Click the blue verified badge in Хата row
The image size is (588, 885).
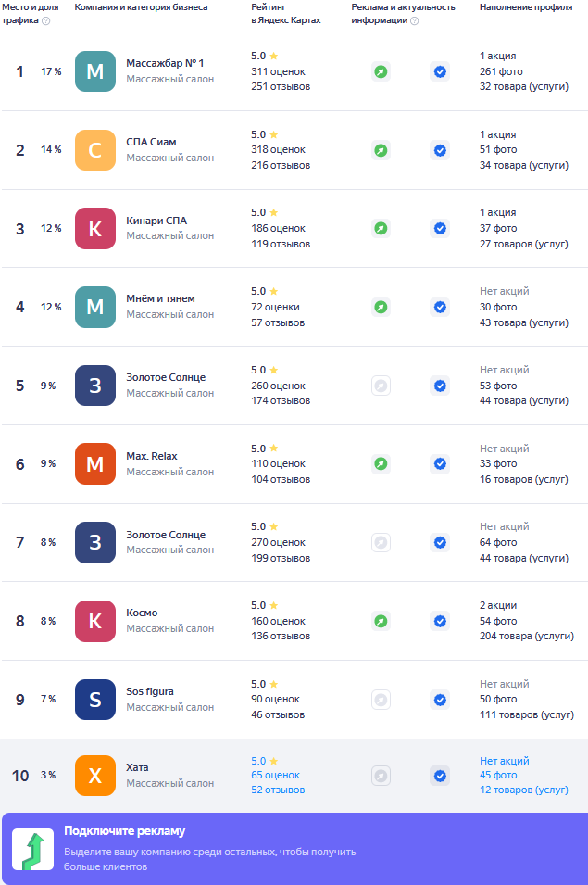440,776
